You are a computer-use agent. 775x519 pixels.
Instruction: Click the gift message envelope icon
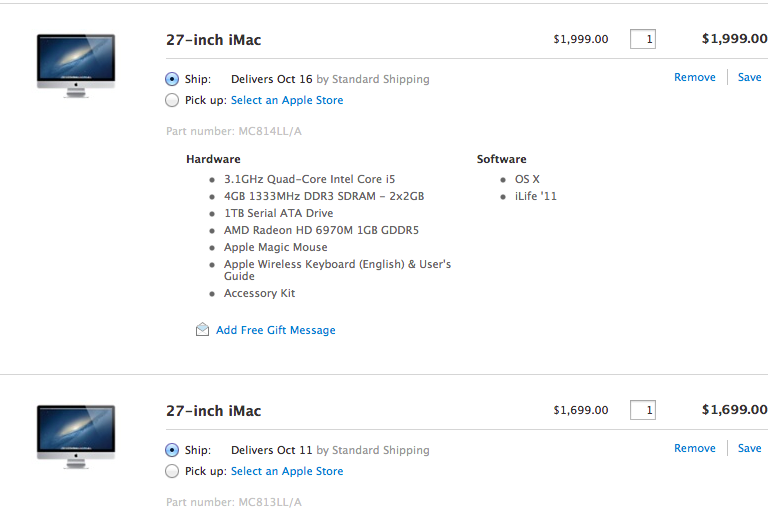pos(202,329)
